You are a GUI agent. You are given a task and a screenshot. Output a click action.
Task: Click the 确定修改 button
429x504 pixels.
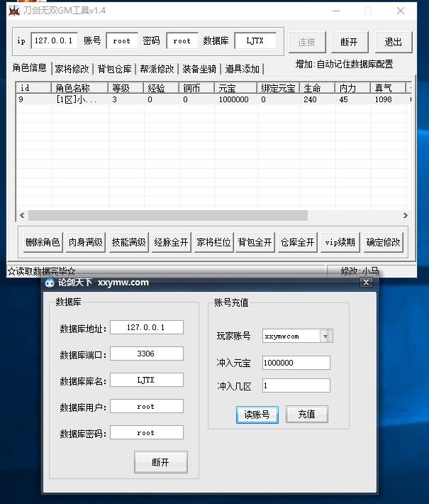pos(384,242)
